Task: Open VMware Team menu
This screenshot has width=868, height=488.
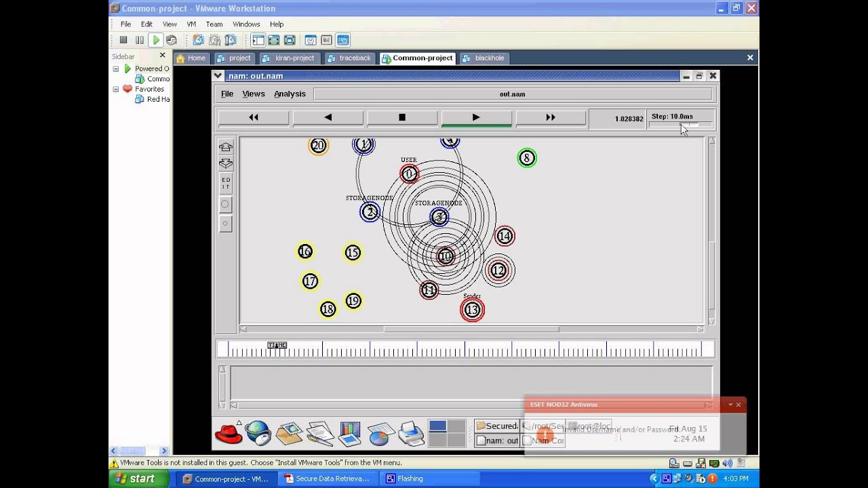Action: tap(214, 24)
